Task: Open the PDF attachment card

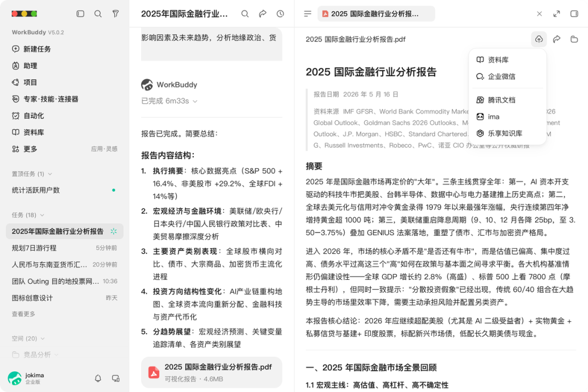Action: tap(211, 372)
